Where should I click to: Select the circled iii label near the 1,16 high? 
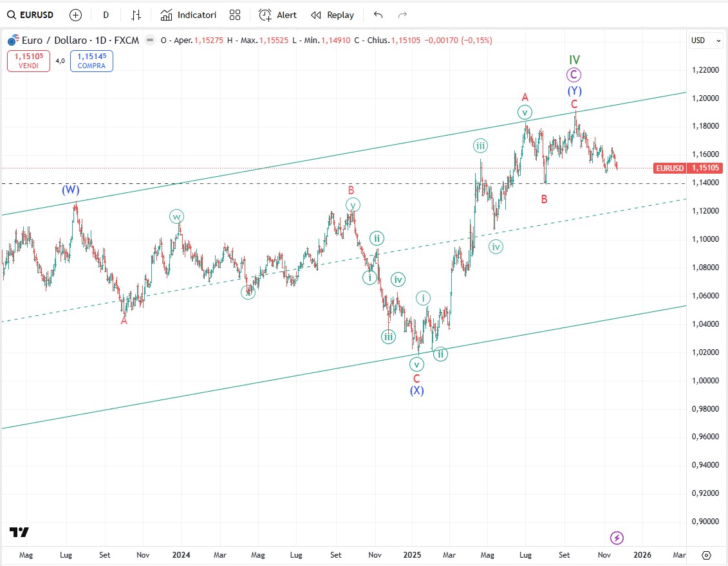coord(480,145)
